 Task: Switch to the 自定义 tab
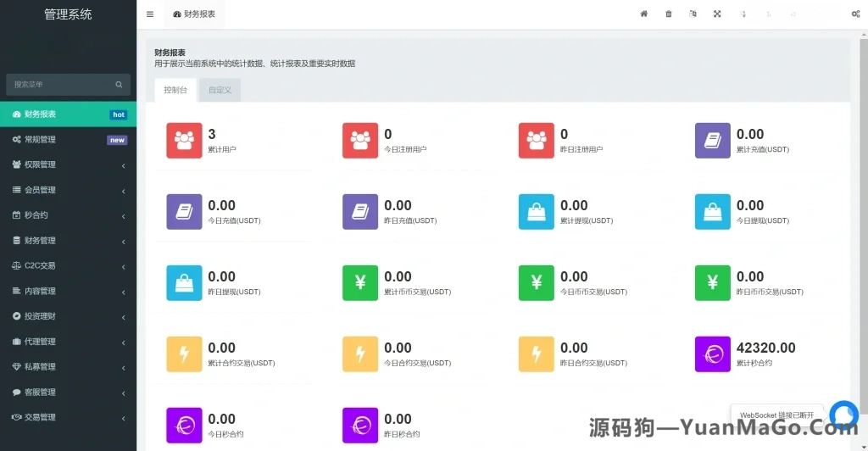tap(220, 90)
